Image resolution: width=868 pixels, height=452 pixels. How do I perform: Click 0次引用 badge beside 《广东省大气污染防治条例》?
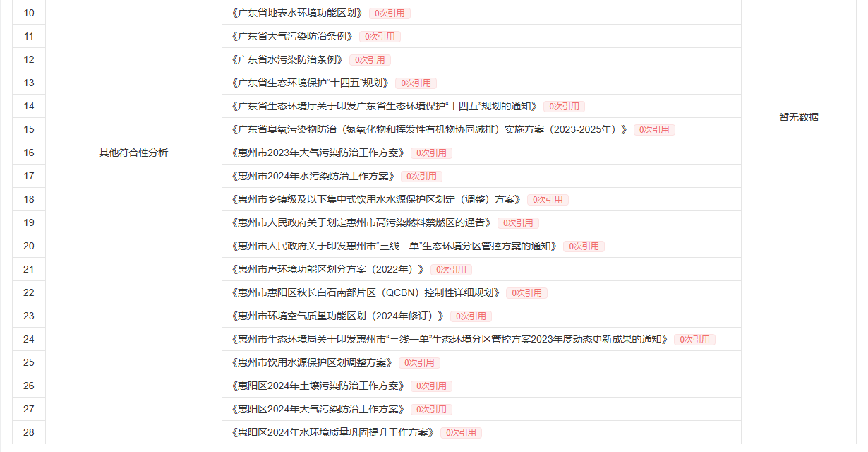380,36
